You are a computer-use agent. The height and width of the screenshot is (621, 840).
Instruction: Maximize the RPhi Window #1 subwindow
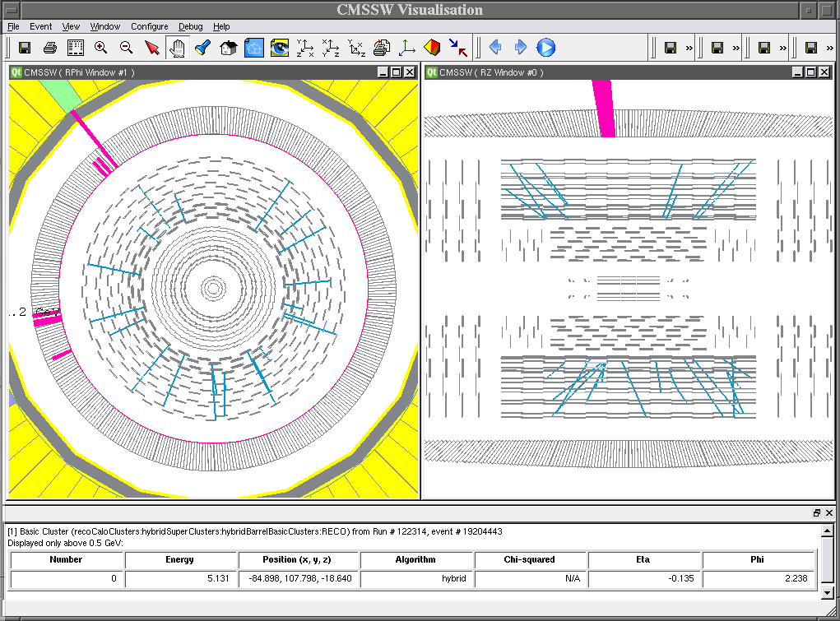397,72
